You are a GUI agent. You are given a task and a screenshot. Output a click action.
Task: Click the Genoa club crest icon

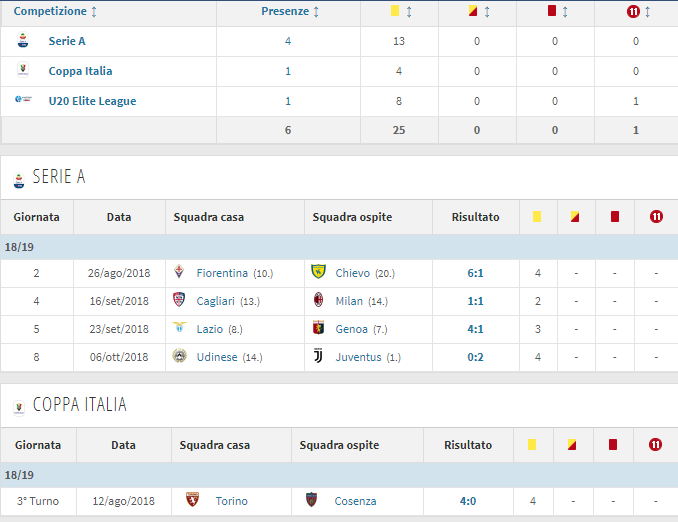[319, 329]
